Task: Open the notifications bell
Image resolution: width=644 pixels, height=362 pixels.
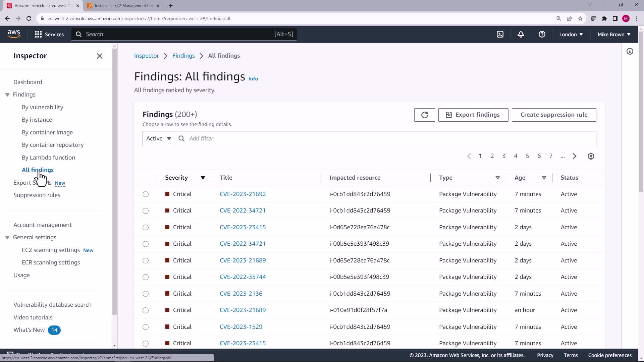Action: coord(521,34)
